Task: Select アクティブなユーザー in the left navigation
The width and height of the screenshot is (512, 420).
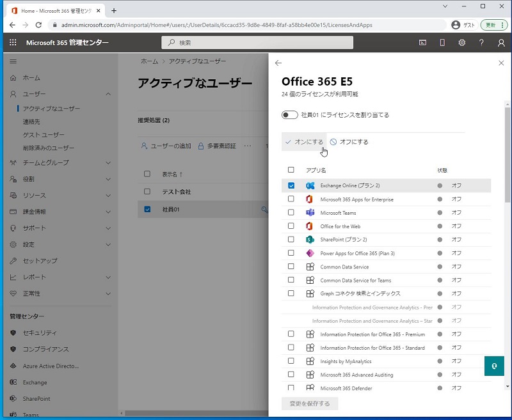Action: point(51,108)
